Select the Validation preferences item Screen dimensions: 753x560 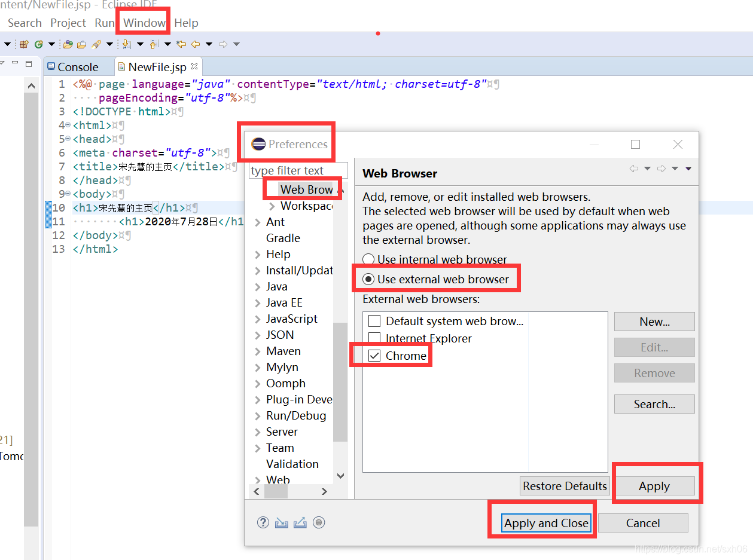click(x=292, y=464)
